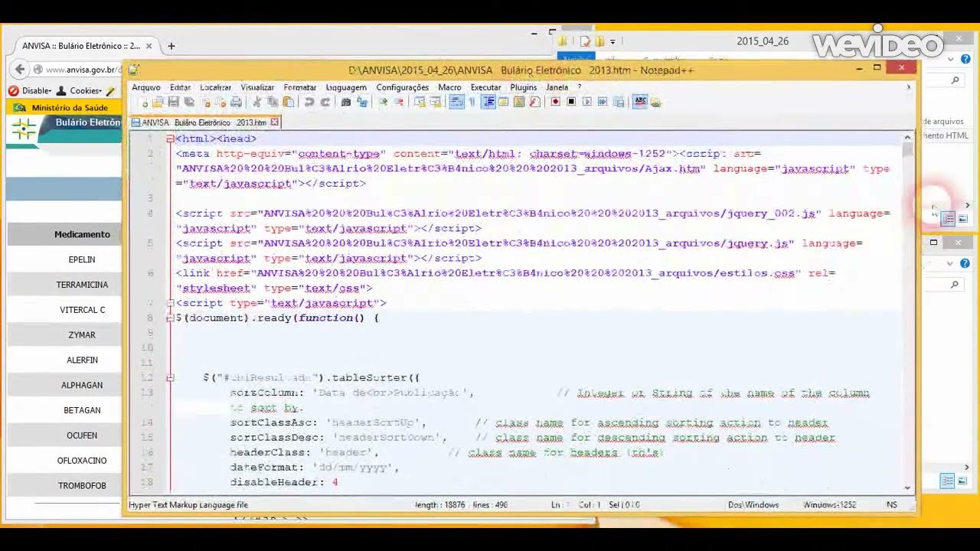Close the 2013.htm document tab
Image resolution: width=980 pixels, height=551 pixels.
[275, 122]
